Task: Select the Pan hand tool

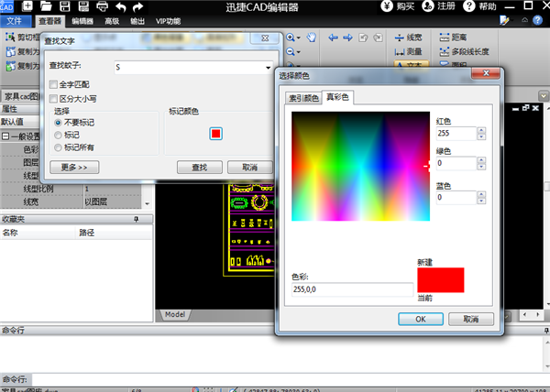Action: point(312,38)
